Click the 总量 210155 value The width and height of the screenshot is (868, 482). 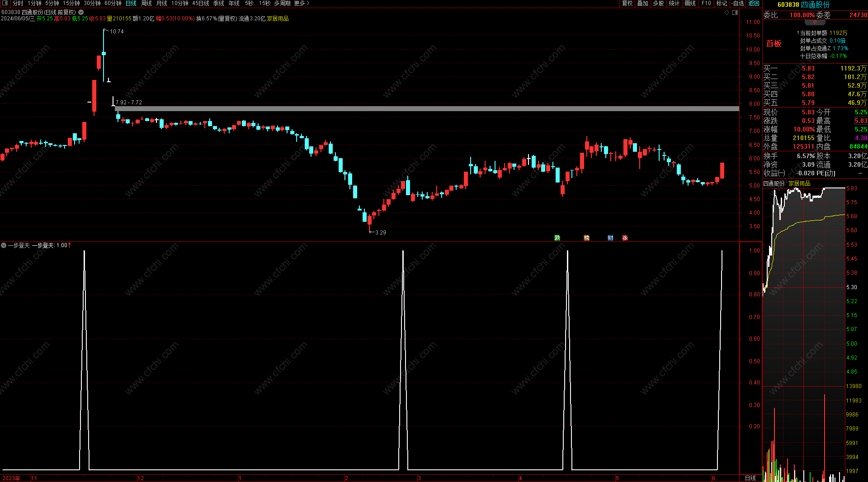coord(804,138)
